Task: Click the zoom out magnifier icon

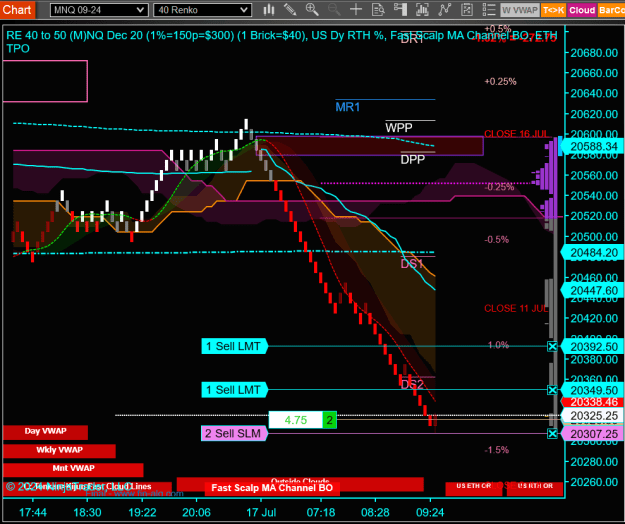Action: tap(334, 10)
